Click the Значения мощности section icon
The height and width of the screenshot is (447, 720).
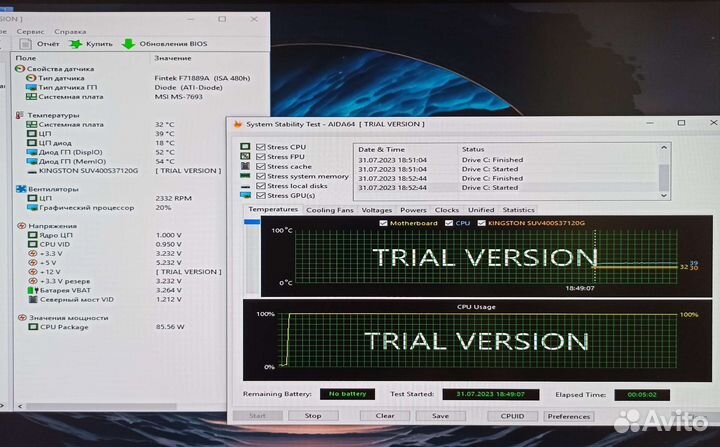[x=22, y=317]
